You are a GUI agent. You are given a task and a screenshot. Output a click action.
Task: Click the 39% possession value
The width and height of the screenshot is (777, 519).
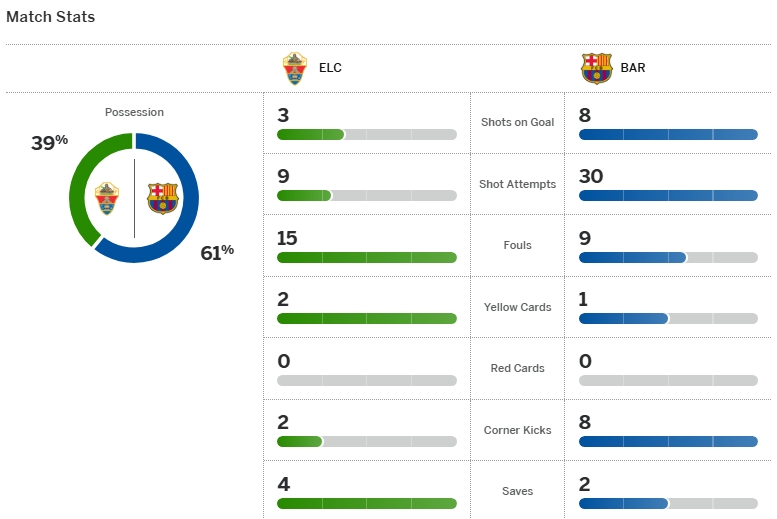pyautogui.click(x=49, y=143)
